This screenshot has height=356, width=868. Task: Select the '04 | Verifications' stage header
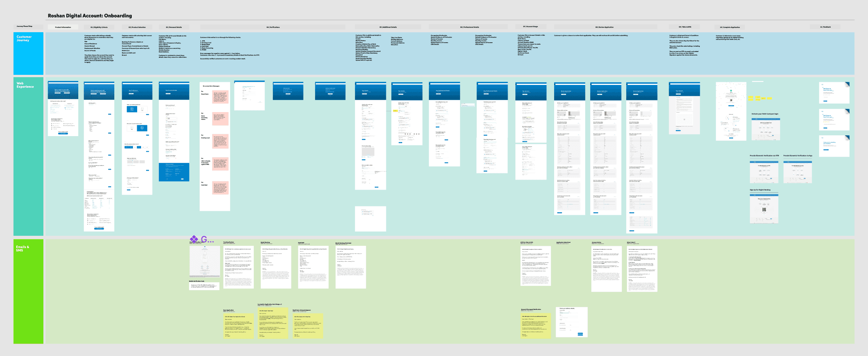click(273, 27)
